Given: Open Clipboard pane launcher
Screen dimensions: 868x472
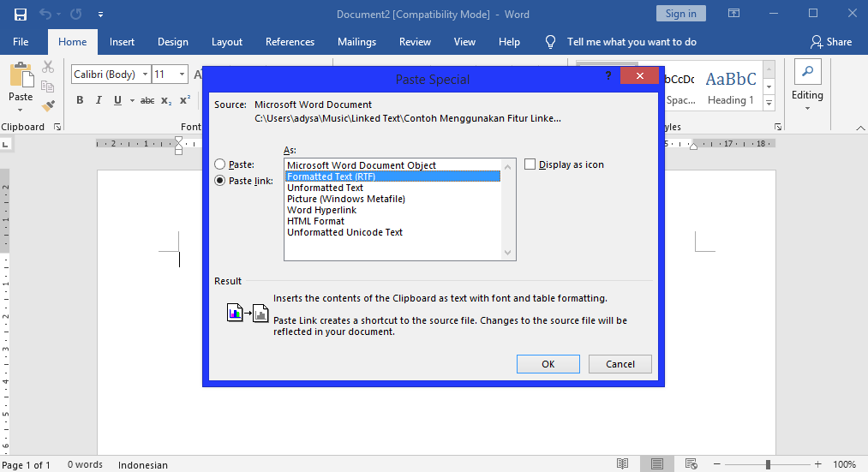Looking at the screenshot, I should point(57,127).
